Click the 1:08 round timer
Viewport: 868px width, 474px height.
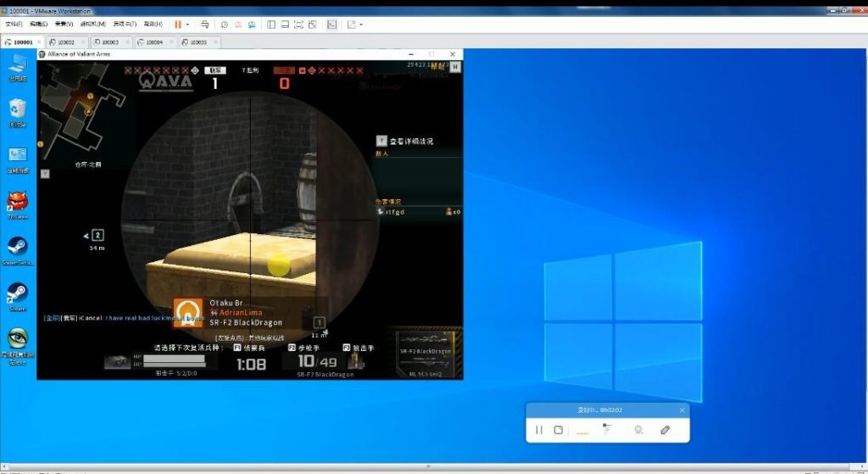pyautogui.click(x=251, y=364)
